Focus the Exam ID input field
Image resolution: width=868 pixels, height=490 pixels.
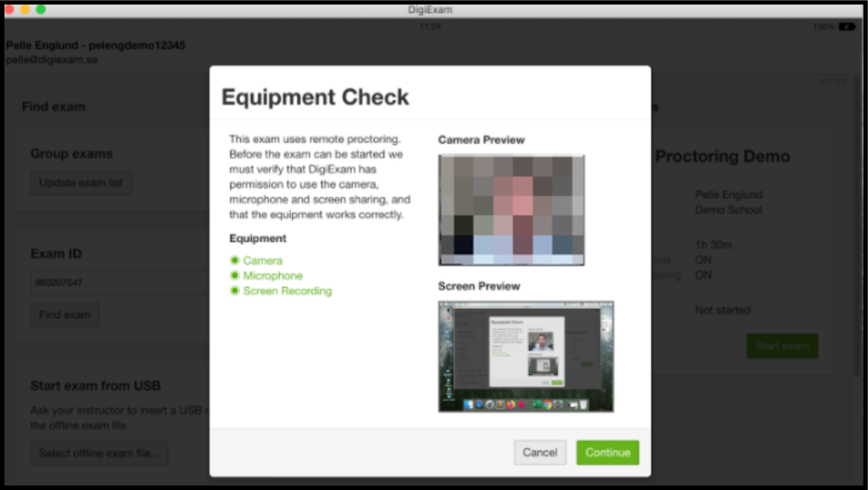coord(120,283)
